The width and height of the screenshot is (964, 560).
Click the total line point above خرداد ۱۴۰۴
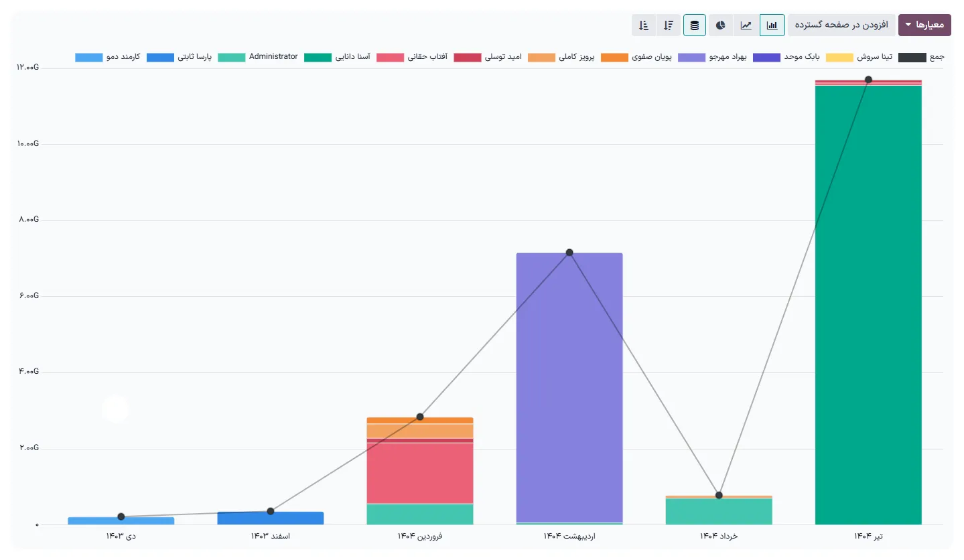(x=719, y=495)
